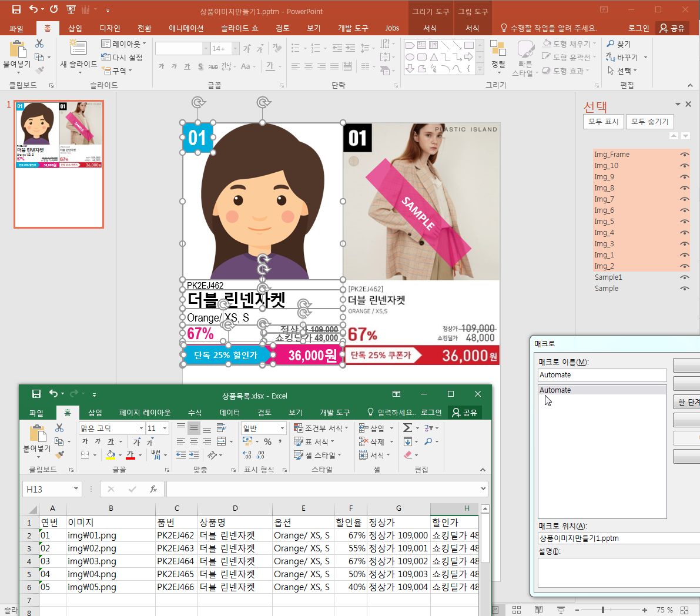Click Shape Outline (도형 윤곽선) in PowerPoint
The height and width of the screenshot is (616, 700).
point(568,57)
